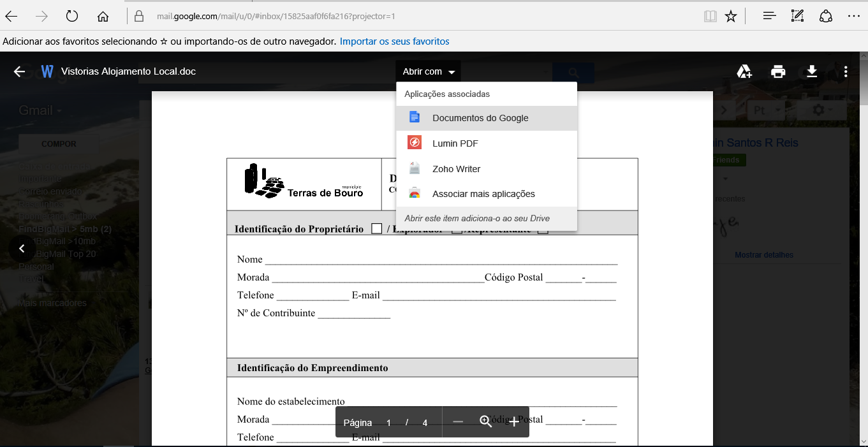Expand the Abrir com dropdown

tap(429, 71)
